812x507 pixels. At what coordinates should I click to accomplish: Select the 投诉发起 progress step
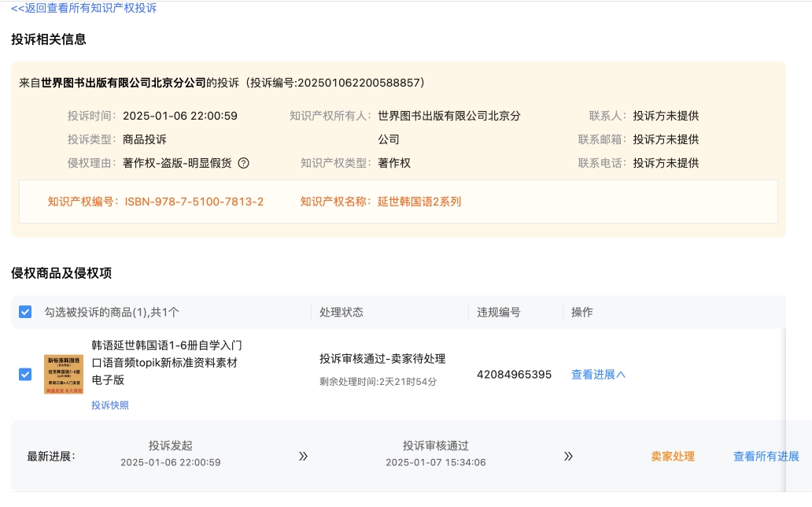point(171,446)
